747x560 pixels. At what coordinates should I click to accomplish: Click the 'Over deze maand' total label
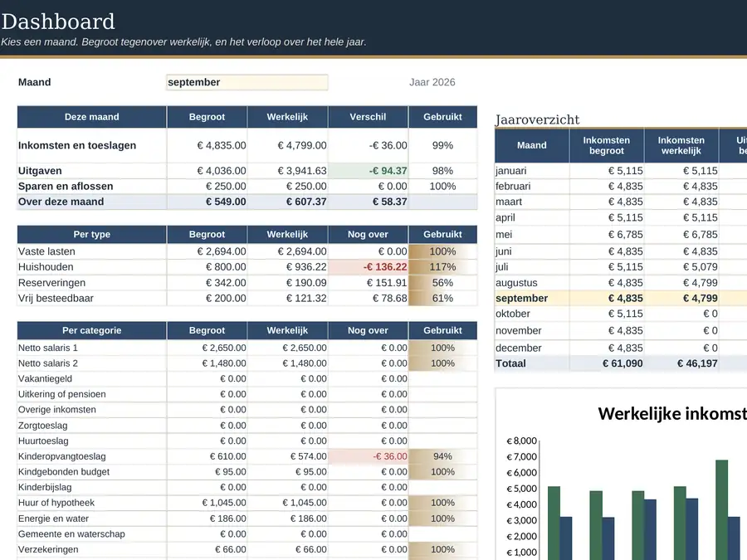pos(61,202)
